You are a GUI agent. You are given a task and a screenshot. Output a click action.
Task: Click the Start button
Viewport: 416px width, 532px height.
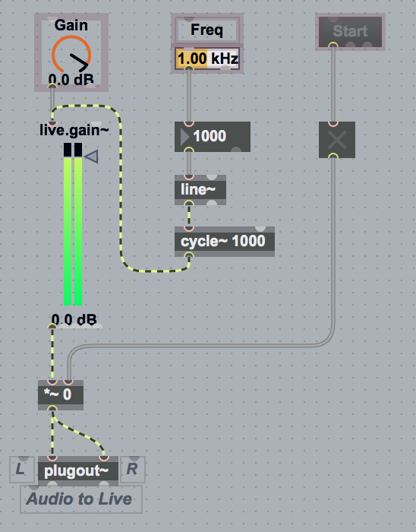[350, 31]
